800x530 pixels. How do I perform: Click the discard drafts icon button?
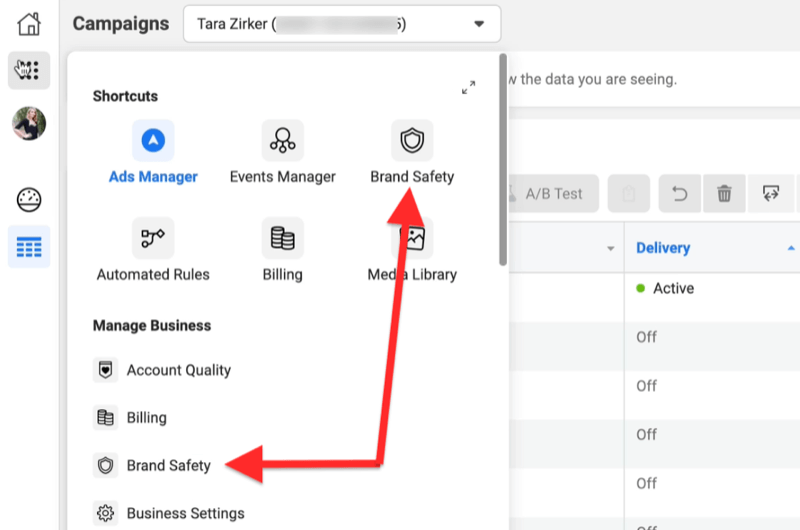coord(770,193)
